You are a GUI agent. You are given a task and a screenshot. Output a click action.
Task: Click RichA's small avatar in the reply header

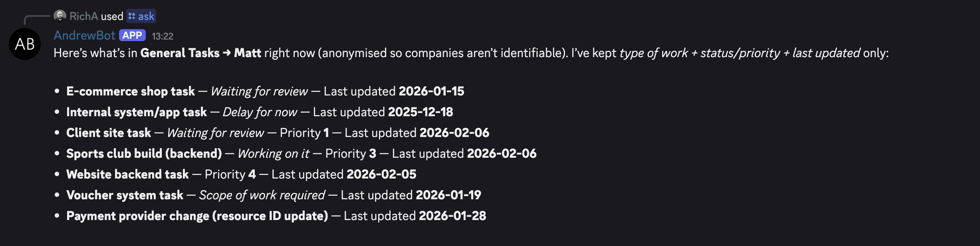click(x=60, y=16)
